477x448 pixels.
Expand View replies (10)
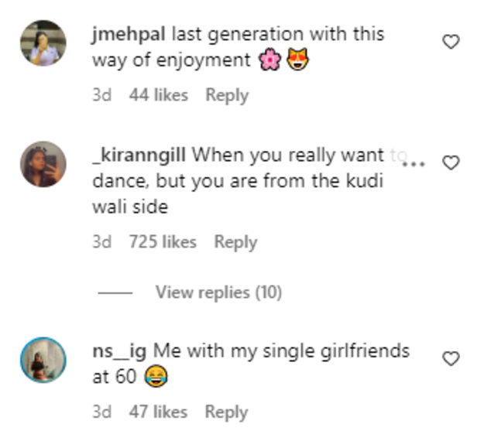[x=218, y=292]
